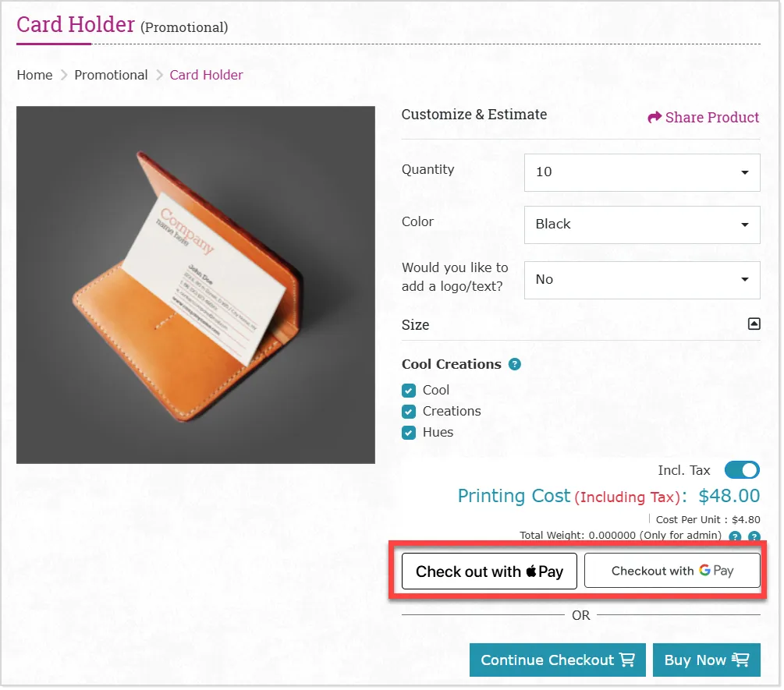Click the Share Product link
This screenshot has height=690, width=784.
[x=705, y=118]
